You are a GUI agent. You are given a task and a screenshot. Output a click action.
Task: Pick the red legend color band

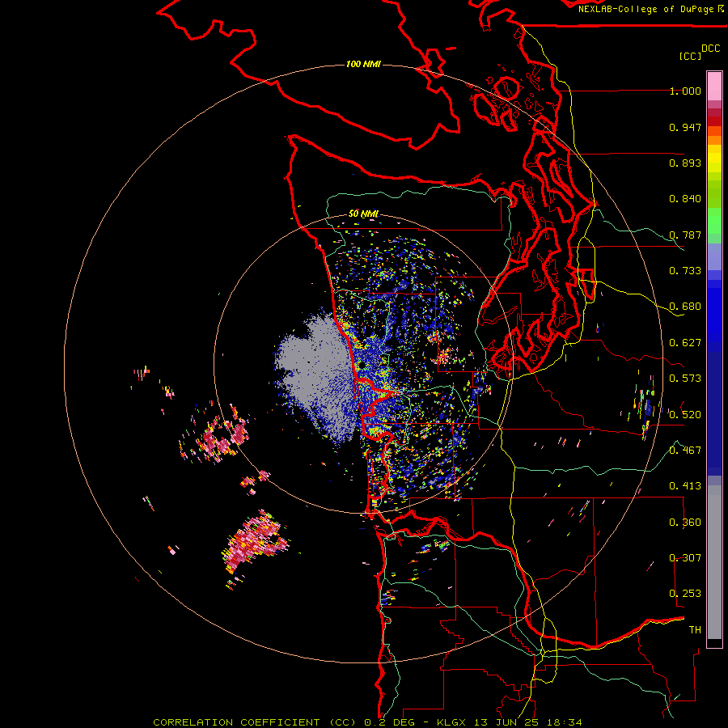pyautogui.click(x=714, y=121)
